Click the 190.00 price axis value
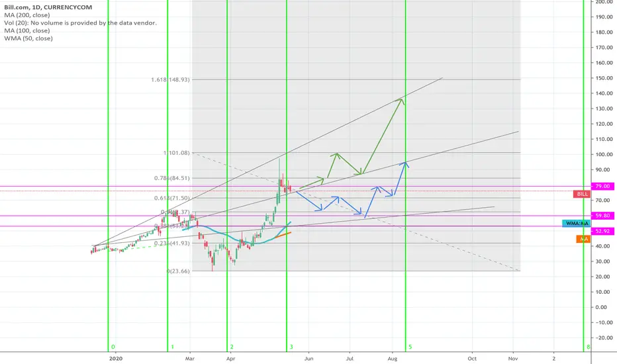Image resolution: width=617 pixels, height=364 pixels. point(604,17)
